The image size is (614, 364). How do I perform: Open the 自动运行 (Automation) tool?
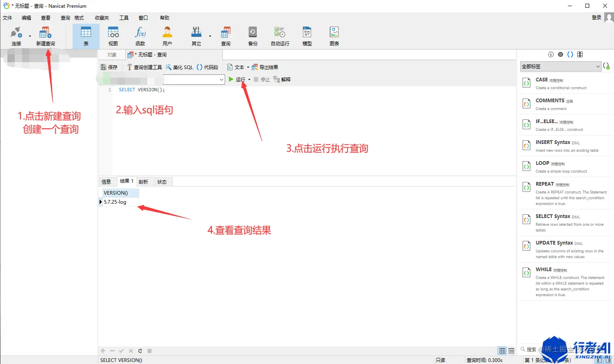(279, 36)
